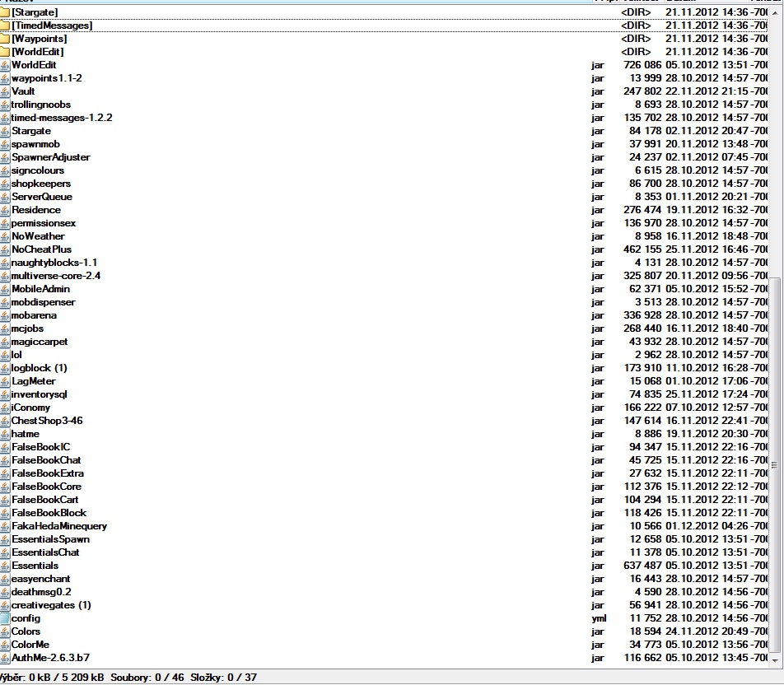Select the FalseBookChat file
The width and height of the screenshot is (784, 685).
tap(46, 460)
